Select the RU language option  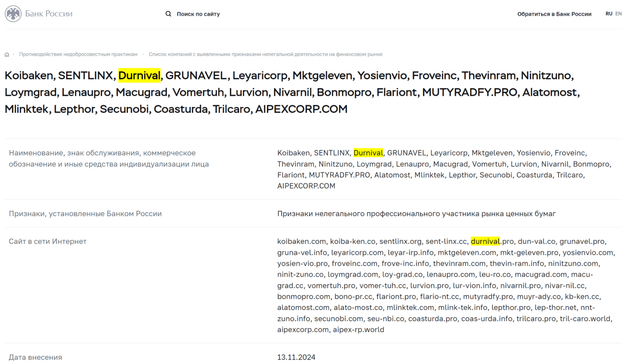coord(609,14)
